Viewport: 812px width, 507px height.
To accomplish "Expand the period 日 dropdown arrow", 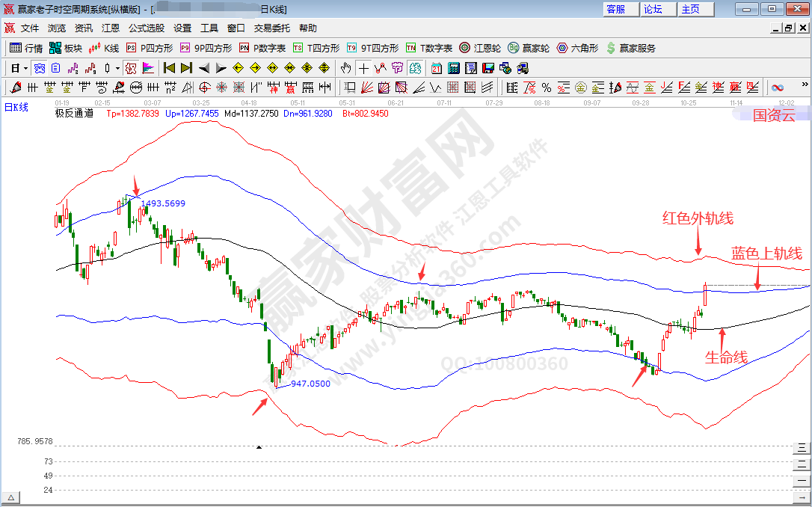I will (25, 68).
